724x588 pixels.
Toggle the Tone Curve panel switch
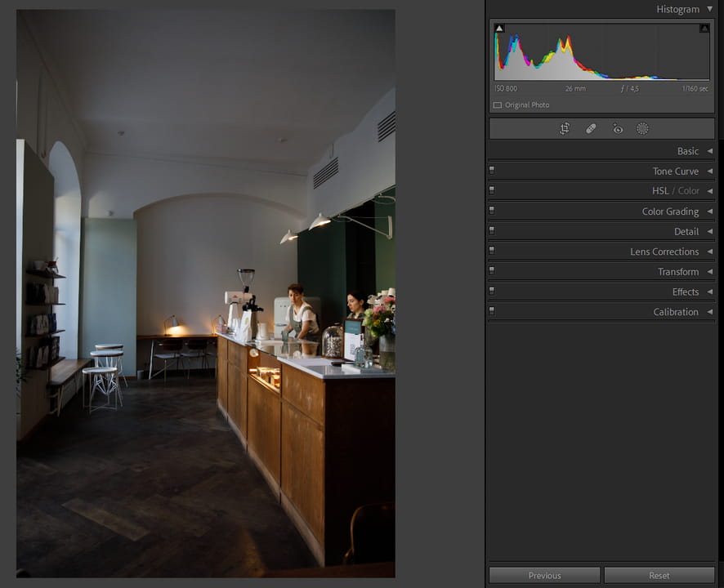[492, 171]
